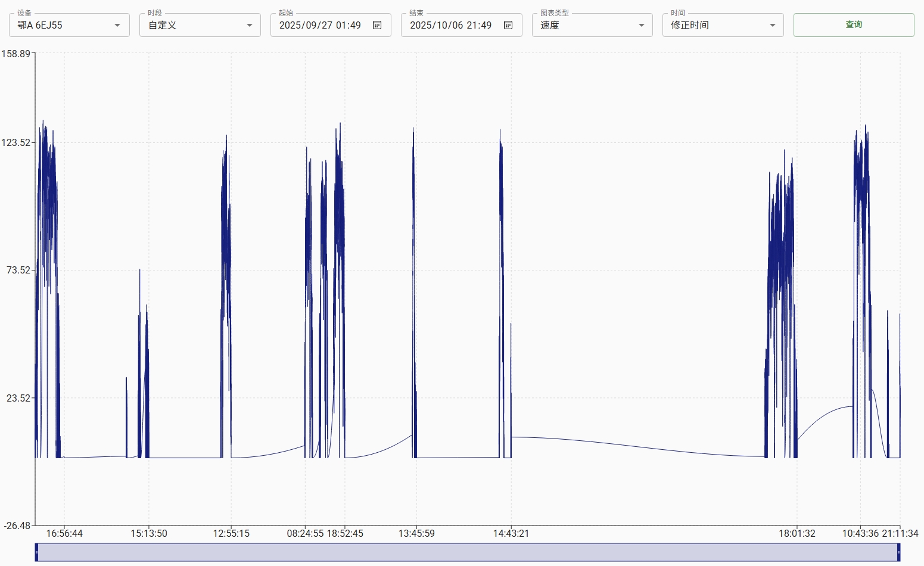This screenshot has width=924, height=566.
Task: Select the 12:55:15 x-axis time label
Action: click(x=231, y=533)
